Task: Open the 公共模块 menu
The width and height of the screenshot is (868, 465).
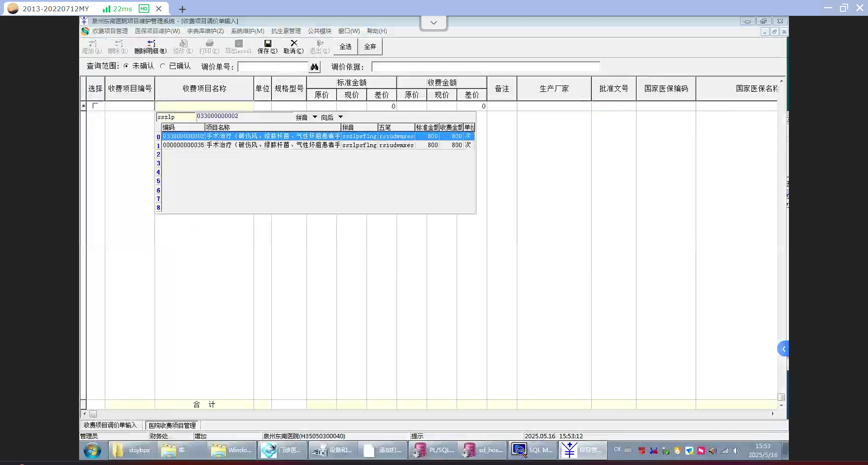Action: (x=320, y=31)
